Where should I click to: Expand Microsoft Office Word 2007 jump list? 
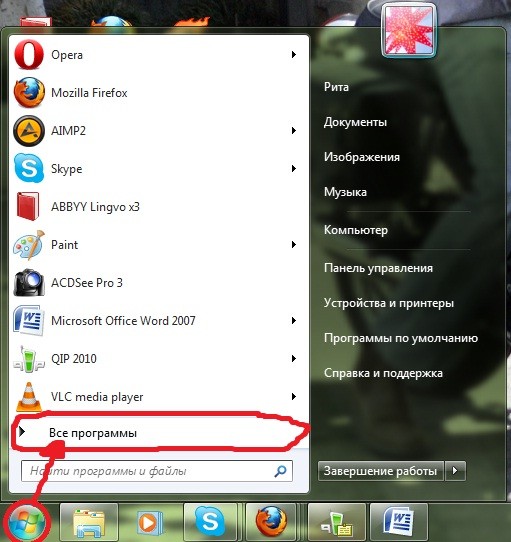(294, 321)
